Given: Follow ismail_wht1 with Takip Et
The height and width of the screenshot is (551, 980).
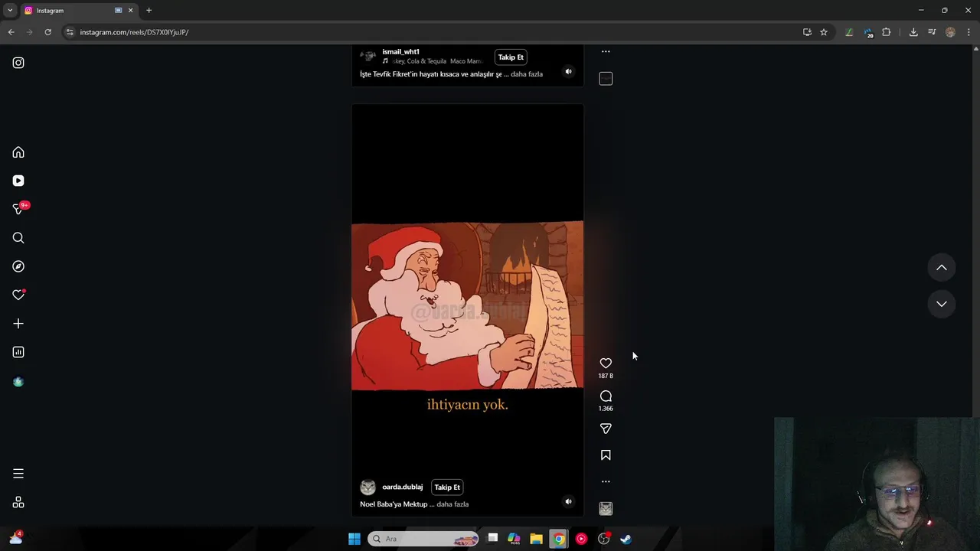Looking at the screenshot, I should coord(511,57).
